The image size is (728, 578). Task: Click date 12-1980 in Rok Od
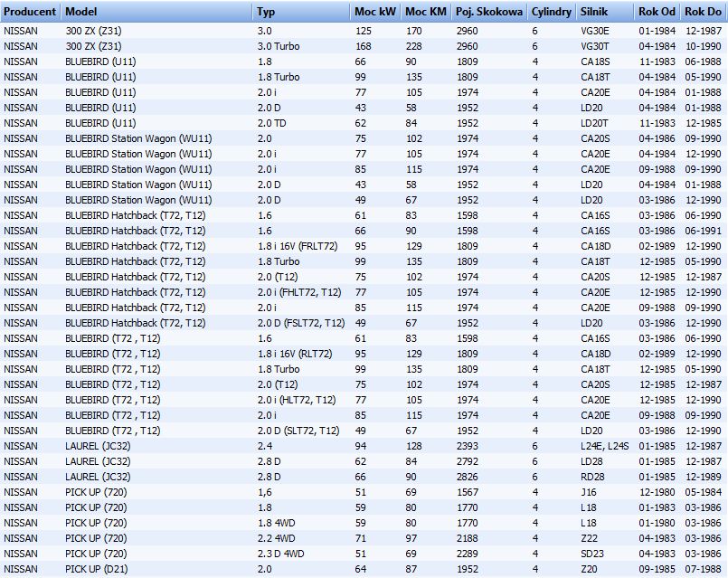657,492
